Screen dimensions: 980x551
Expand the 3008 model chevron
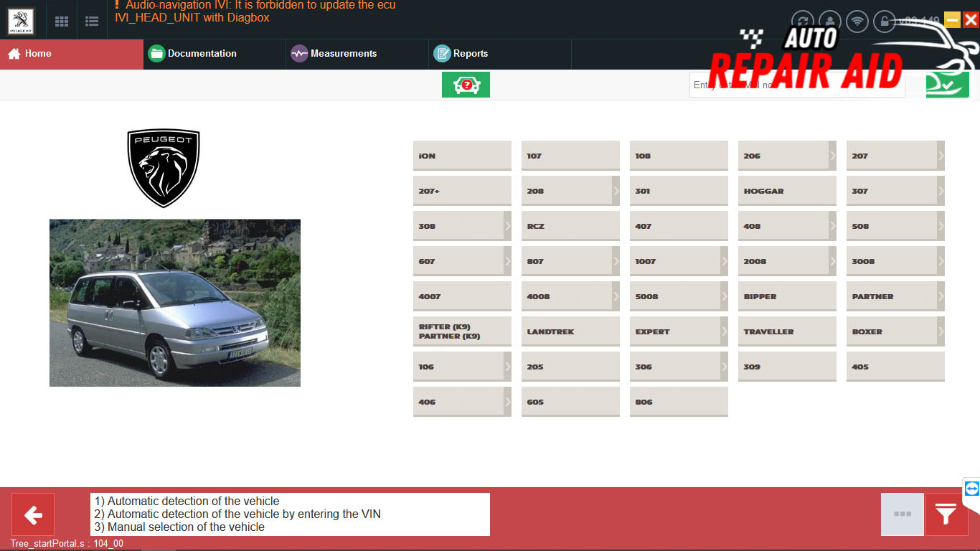[x=941, y=261]
